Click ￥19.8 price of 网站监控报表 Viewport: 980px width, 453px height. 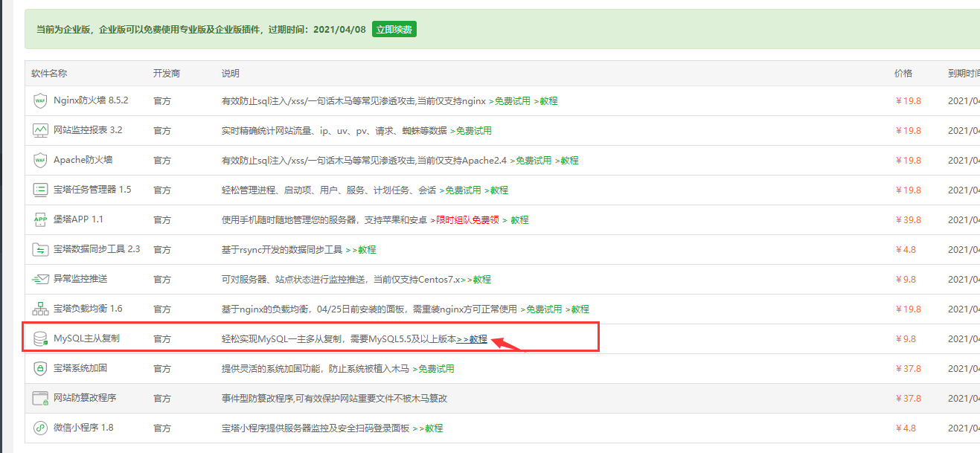click(908, 130)
